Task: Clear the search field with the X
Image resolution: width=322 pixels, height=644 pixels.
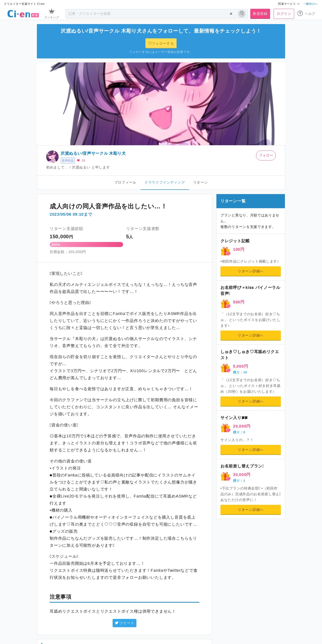Action: click(231, 14)
